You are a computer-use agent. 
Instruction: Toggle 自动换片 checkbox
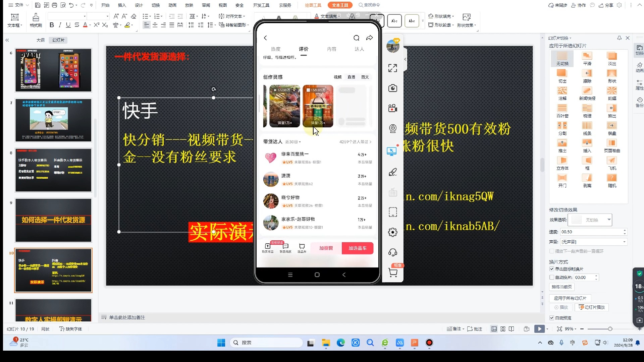click(x=552, y=277)
